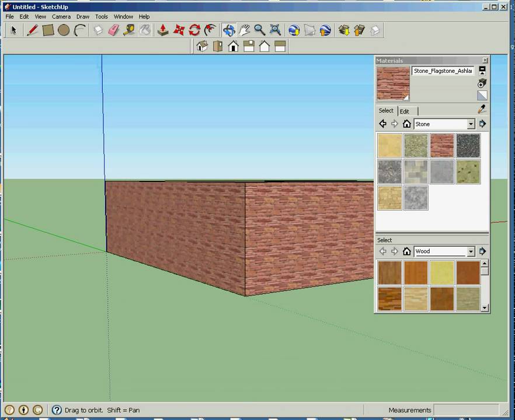Select the Pencil line tool
The width and height of the screenshot is (515, 420).
(32, 30)
